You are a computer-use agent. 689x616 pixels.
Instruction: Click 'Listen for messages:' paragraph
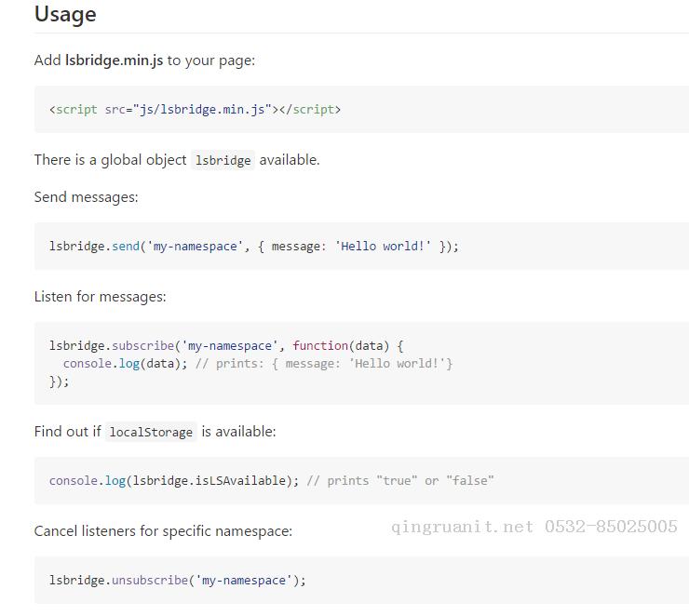point(101,297)
